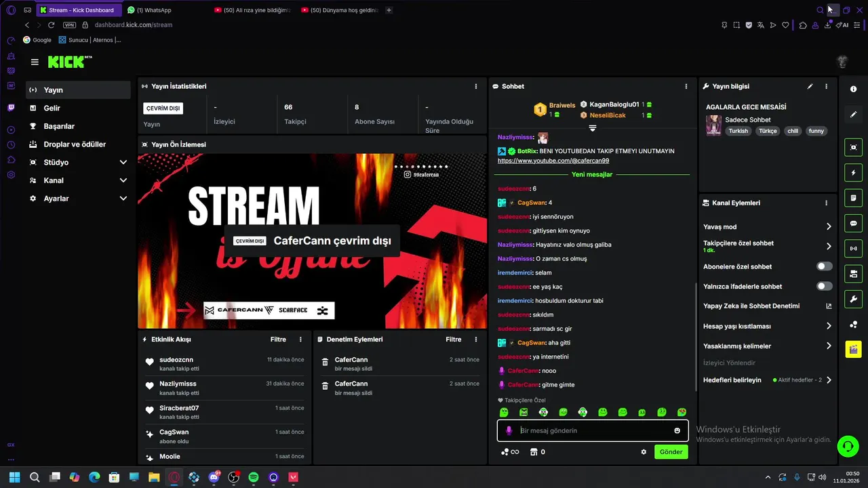Open Spotify from the taskbar
Image resolution: width=868 pixels, height=488 pixels.
(x=254, y=477)
